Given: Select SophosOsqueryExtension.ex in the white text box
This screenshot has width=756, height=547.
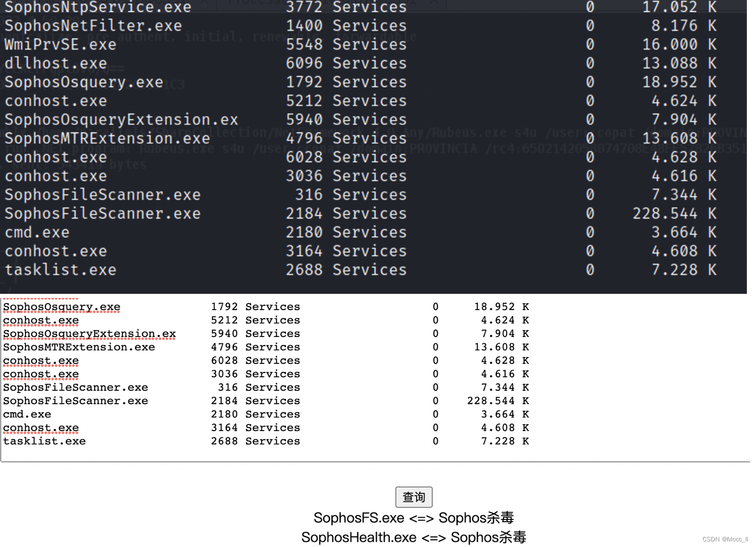Looking at the screenshot, I should [x=89, y=334].
